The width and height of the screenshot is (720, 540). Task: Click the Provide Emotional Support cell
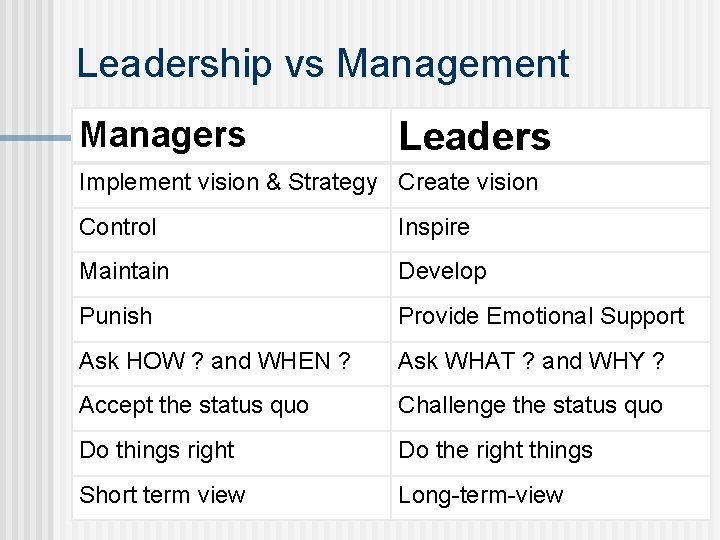click(541, 316)
